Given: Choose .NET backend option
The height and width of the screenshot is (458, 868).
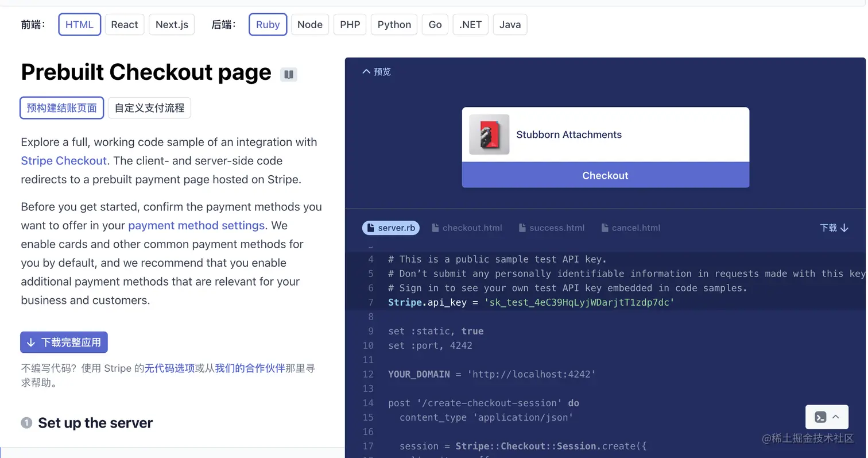Looking at the screenshot, I should point(471,25).
